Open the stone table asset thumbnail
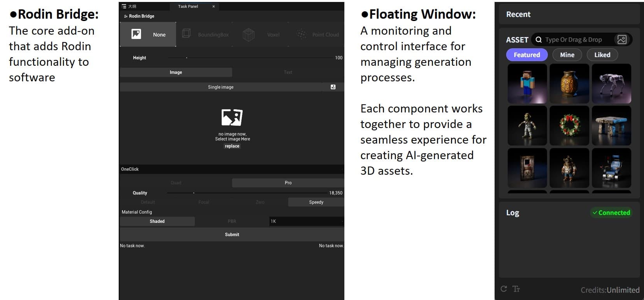 point(611,126)
